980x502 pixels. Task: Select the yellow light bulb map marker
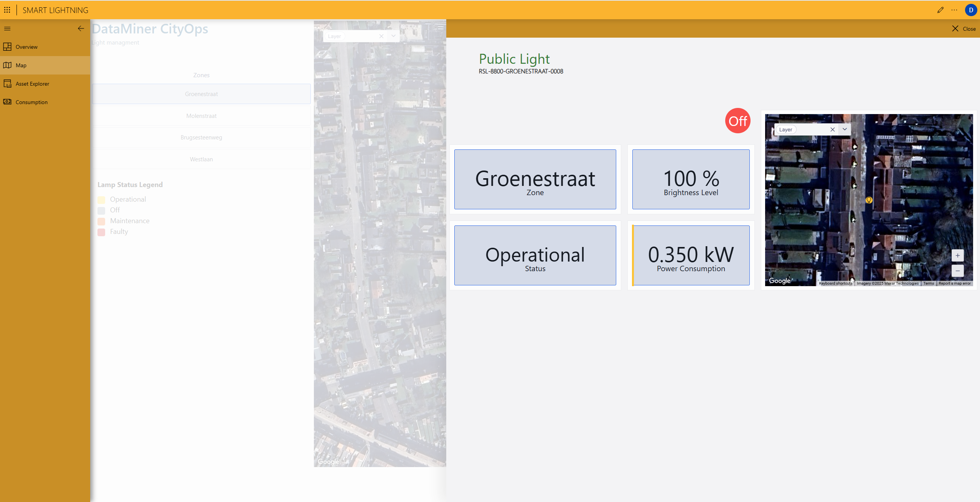click(869, 200)
